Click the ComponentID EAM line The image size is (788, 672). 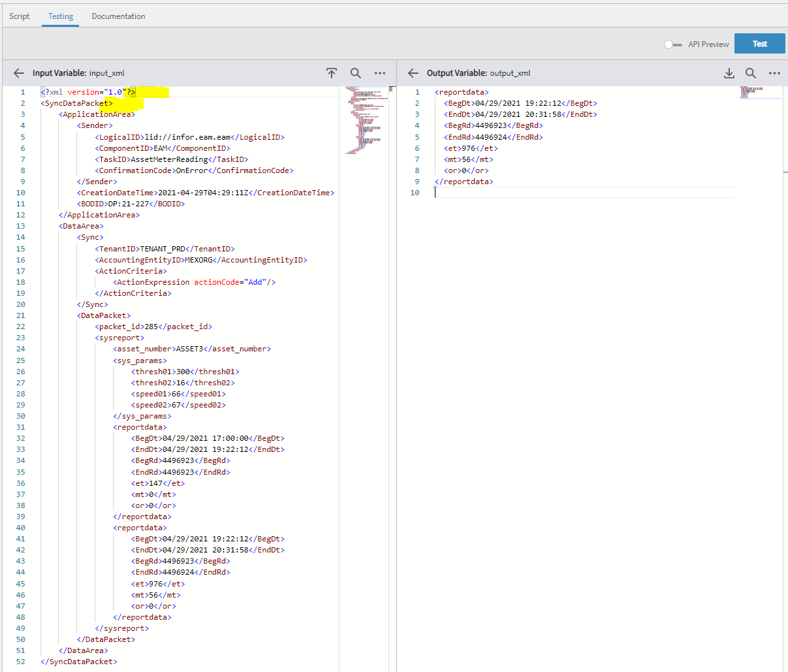coord(163,148)
